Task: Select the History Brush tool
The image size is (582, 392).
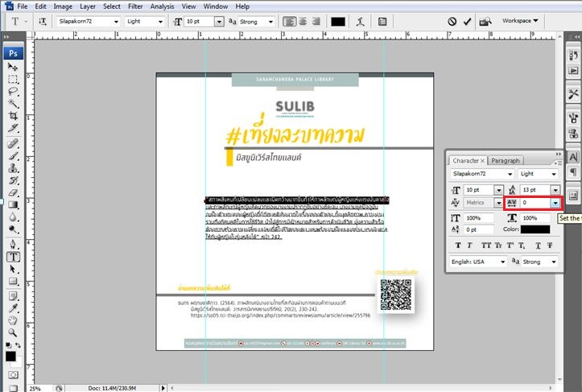Action: (13, 180)
